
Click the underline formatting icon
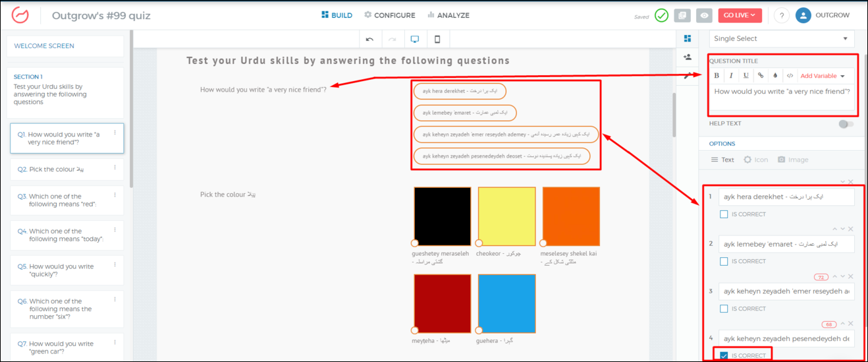coord(746,76)
